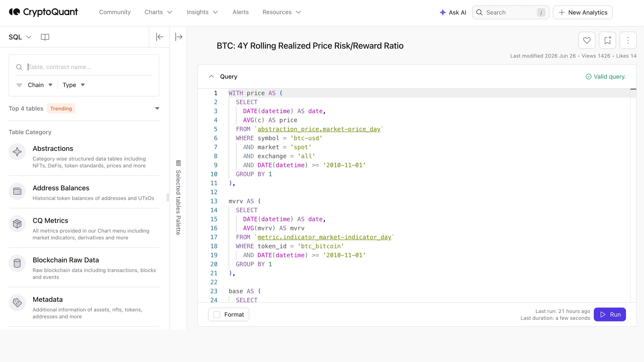The image size is (644, 362).
Task: Focus the top Search box
Action: pos(511,12)
